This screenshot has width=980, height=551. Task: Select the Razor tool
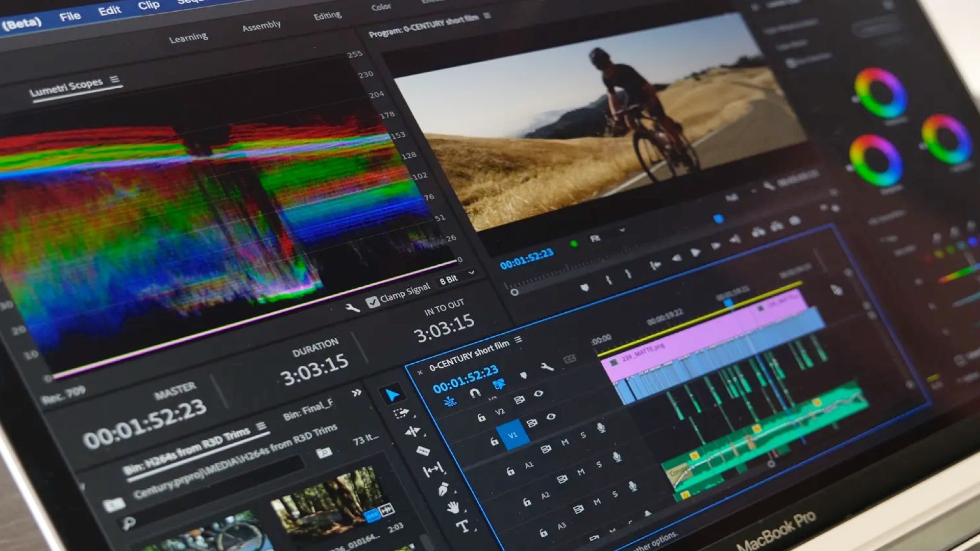[x=423, y=450]
